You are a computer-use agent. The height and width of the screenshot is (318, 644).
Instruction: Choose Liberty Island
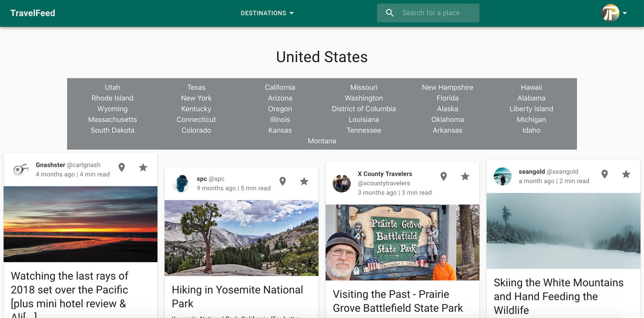[x=531, y=109]
